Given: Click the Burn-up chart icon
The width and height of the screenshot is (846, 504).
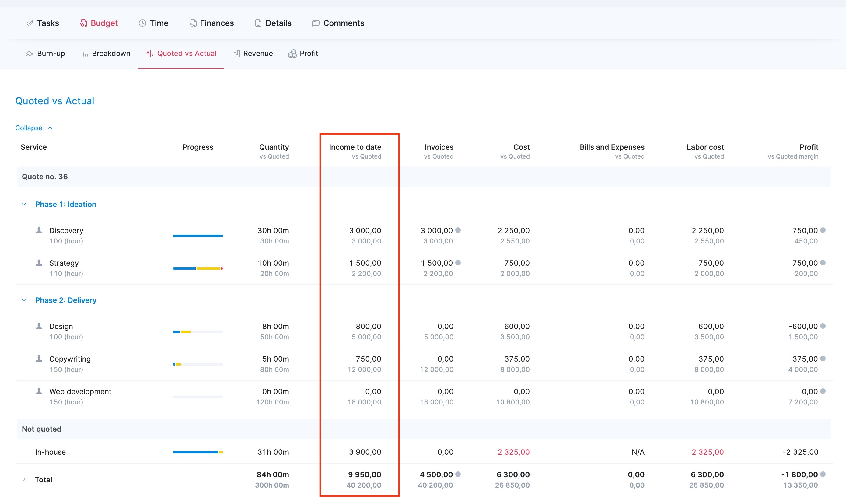Looking at the screenshot, I should click(30, 54).
